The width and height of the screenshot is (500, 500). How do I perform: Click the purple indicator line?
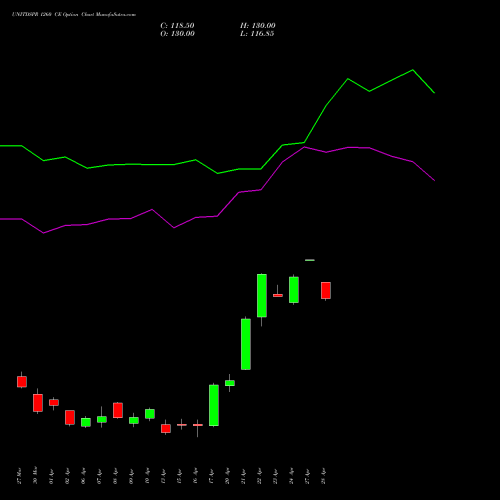point(282,162)
